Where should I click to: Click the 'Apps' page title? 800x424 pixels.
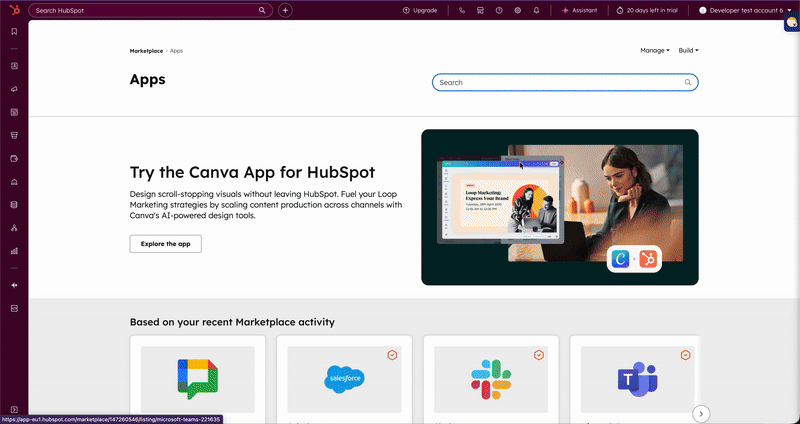(x=147, y=80)
